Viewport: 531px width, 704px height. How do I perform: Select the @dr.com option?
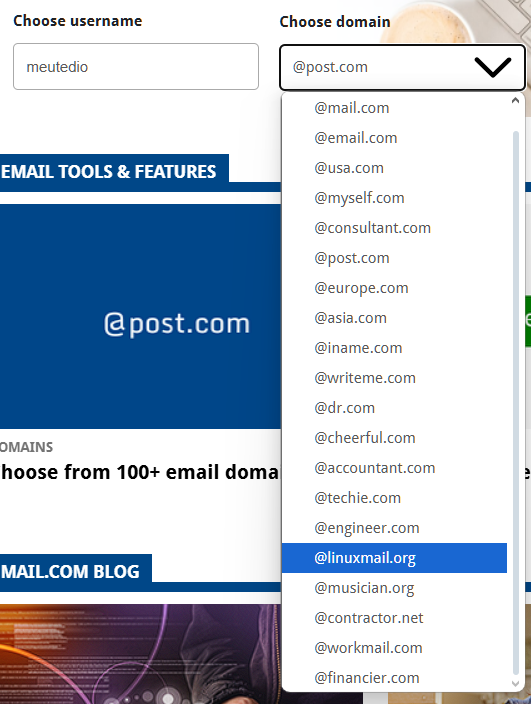click(x=394, y=408)
